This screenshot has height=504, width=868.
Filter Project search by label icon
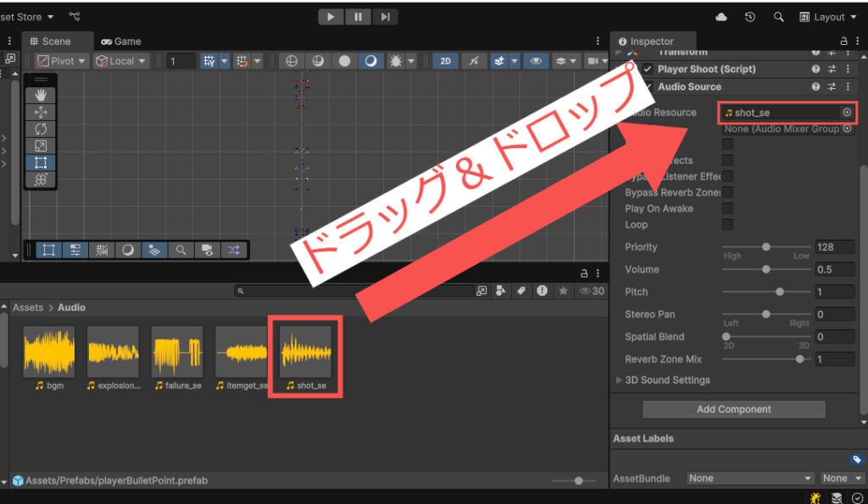point(521,291)
